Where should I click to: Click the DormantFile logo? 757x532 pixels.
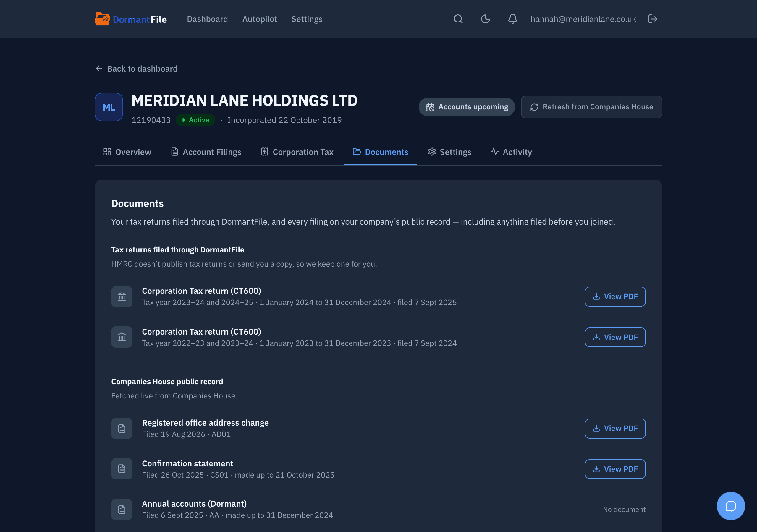click(131, 19)
